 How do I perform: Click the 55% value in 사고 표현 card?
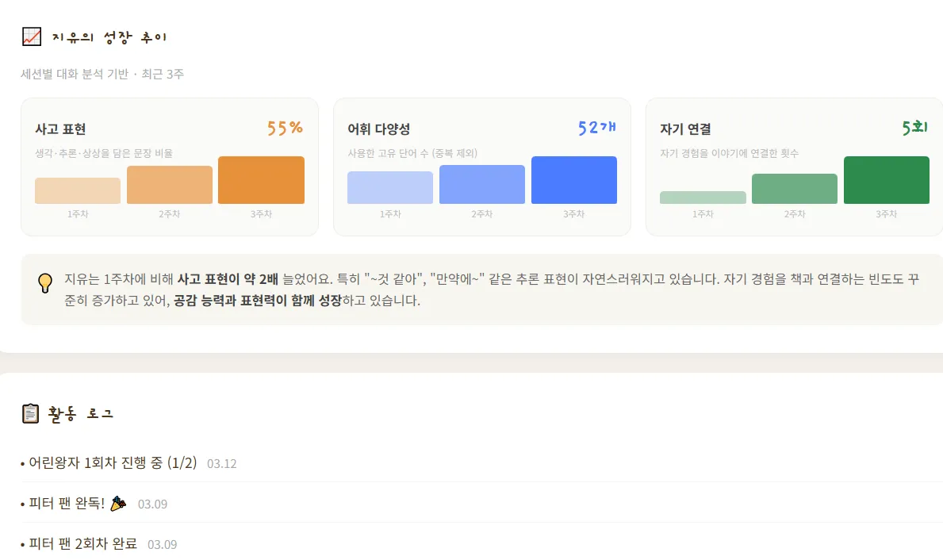coord(285,128)
